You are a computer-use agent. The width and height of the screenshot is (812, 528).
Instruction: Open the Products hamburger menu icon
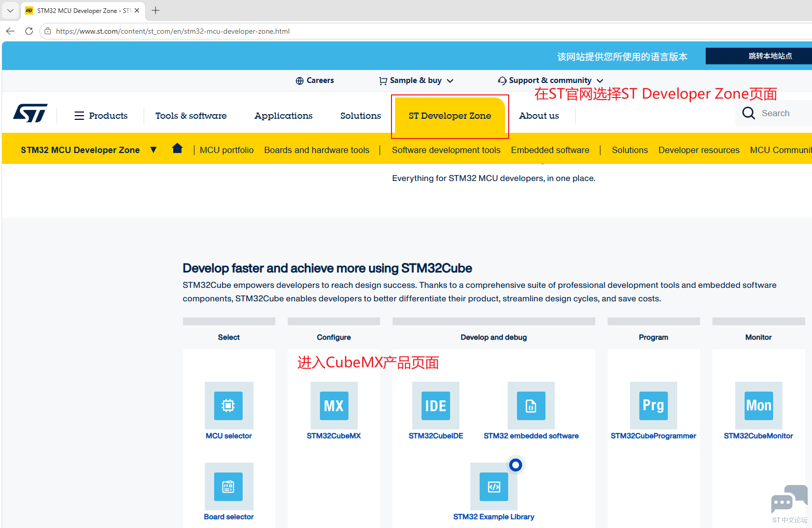(x=79, y=116)
